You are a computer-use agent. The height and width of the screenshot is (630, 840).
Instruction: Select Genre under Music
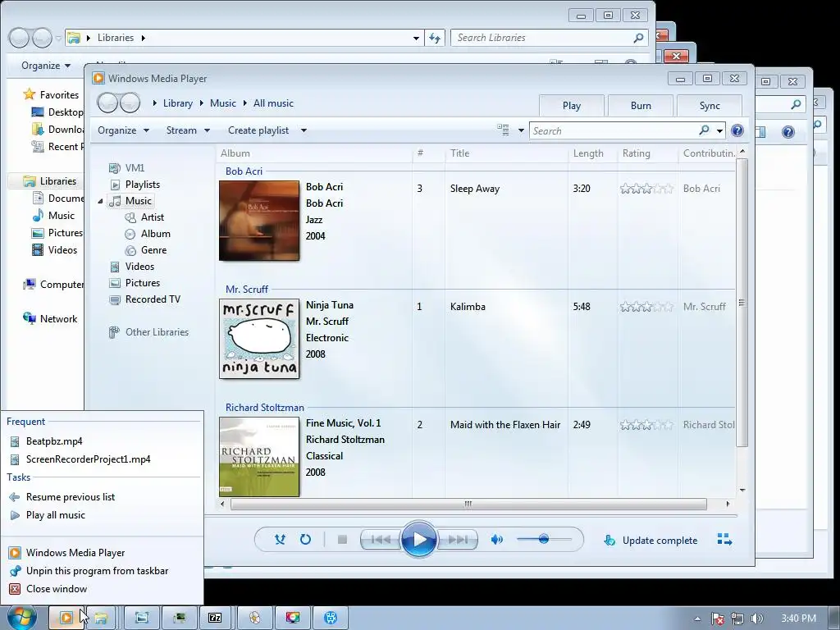pyautogui.click(x=153, y=250)
